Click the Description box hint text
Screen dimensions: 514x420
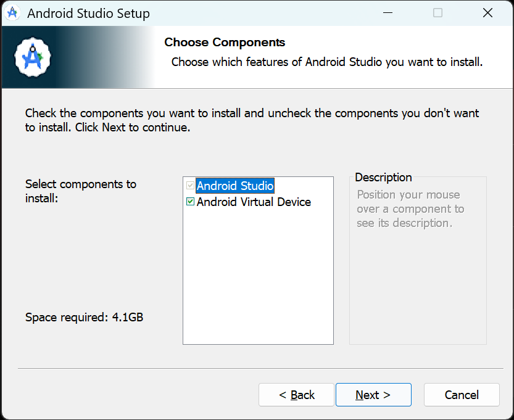pyautogui.click(x=410, y=209)
